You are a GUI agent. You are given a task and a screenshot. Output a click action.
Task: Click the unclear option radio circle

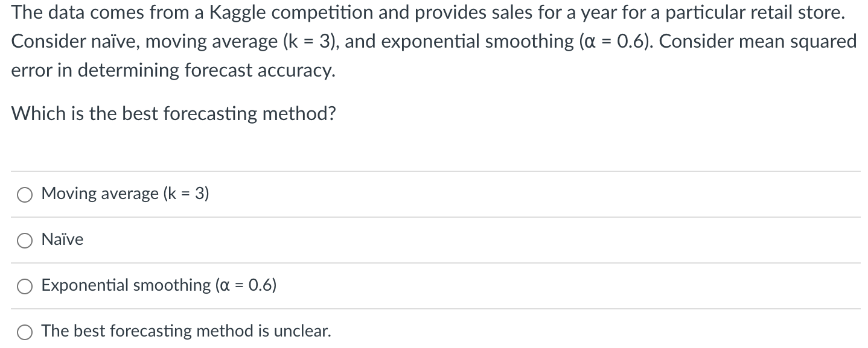click(24, 331)
